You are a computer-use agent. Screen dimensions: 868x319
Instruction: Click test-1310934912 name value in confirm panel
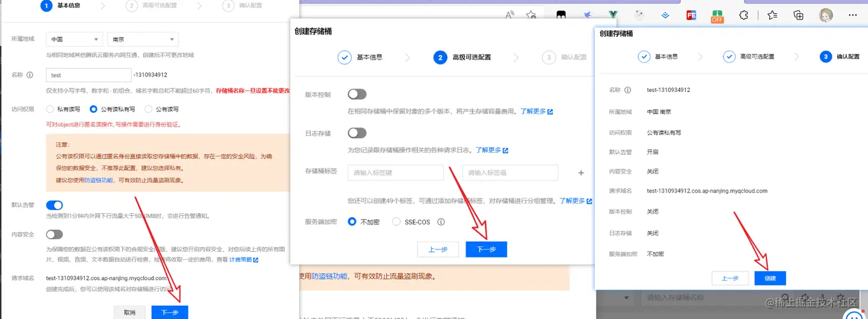click(668, 90)
